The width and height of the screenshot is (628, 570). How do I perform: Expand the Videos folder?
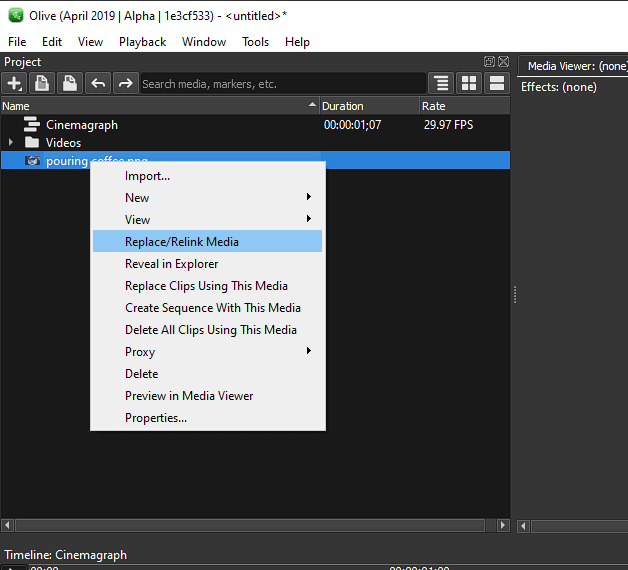pos(10,143)
